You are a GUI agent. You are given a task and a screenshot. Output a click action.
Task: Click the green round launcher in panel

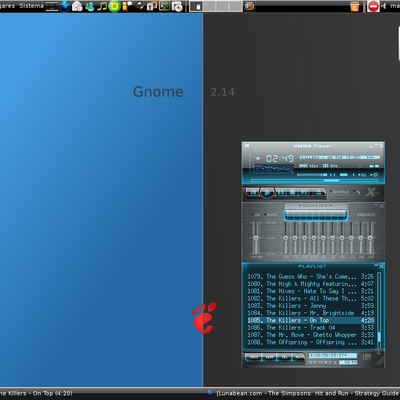point(114,6)
